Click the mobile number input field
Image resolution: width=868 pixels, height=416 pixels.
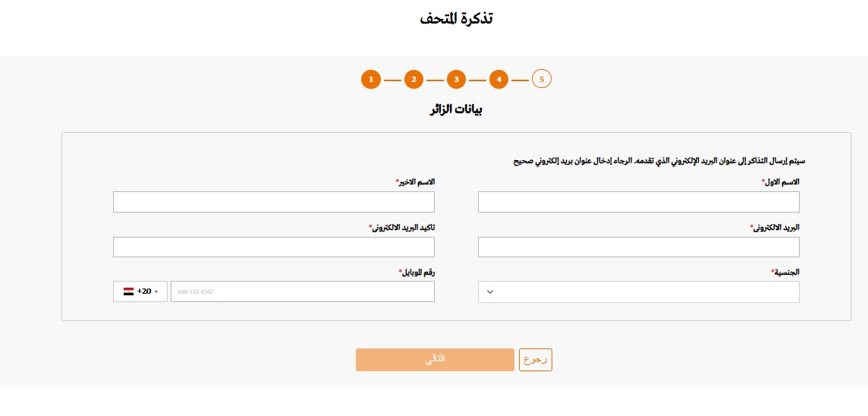(302, 292)
